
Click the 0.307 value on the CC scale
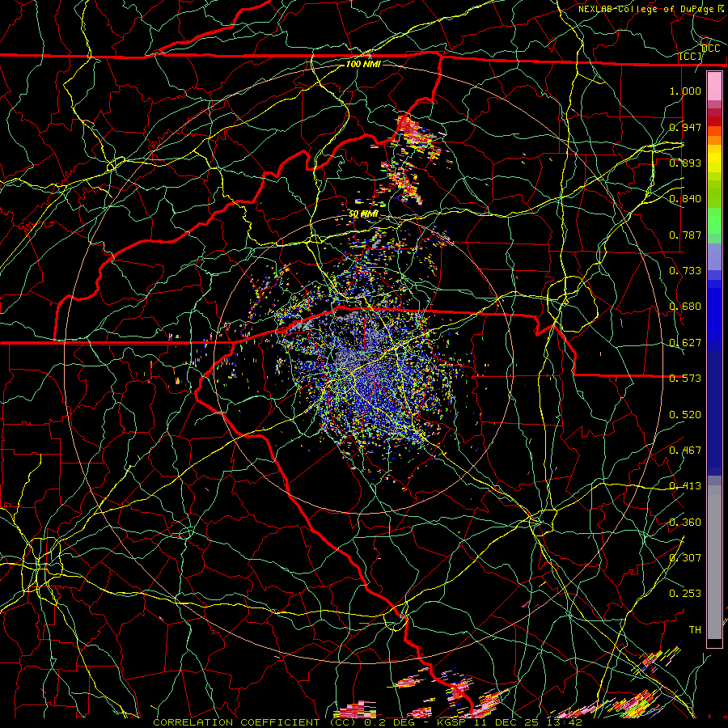[x=685, y=557]
